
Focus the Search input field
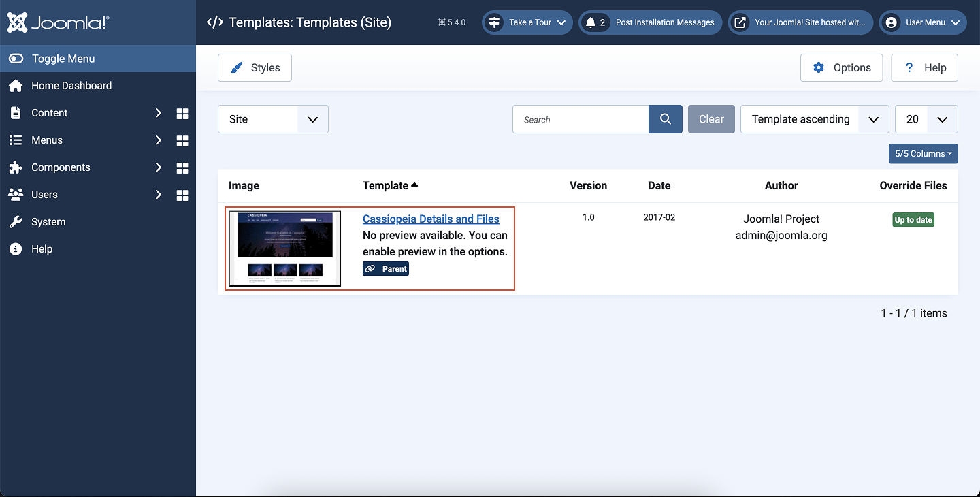coord(581,119)
